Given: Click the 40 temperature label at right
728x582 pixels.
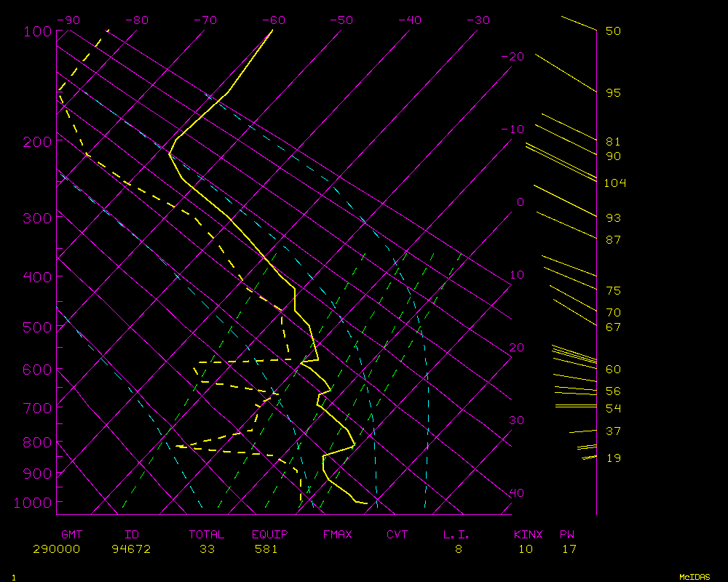Looking at the screenshot, I should (x=516, y=493).
